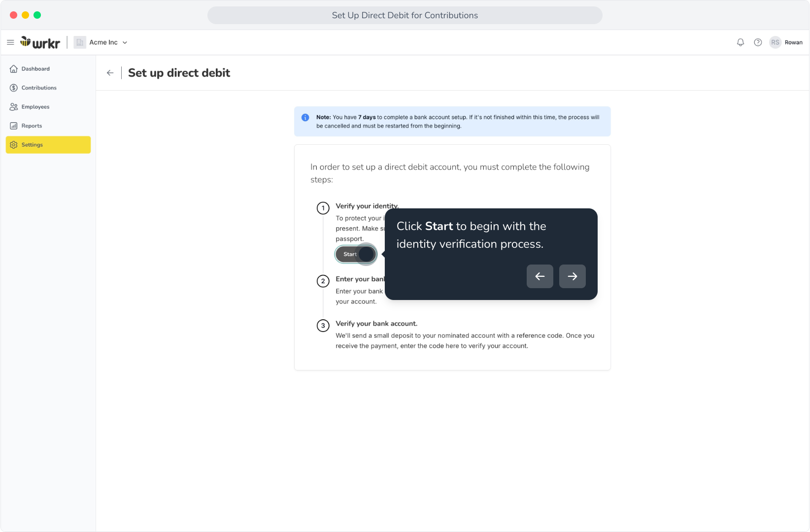The image size is (810, 532).
Task: Click the wrkr bee logo
Action: pyautogui.click(x=40, y=42)
